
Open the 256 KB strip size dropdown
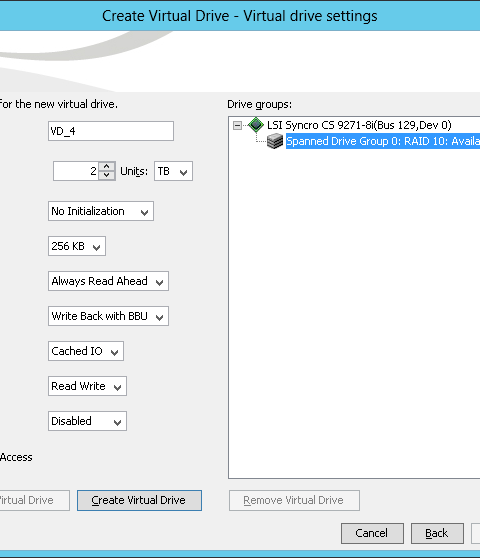point(77,246)
